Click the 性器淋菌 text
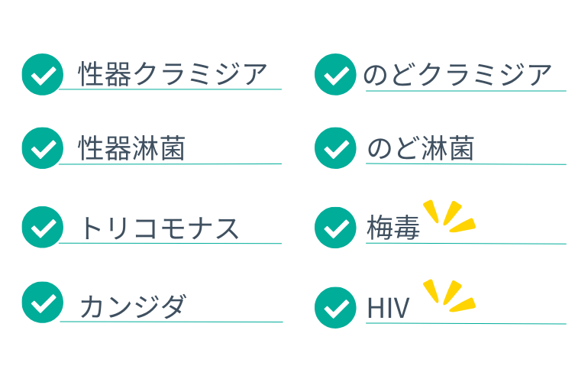The height and width of the screenshot is (382, 588). (132, 148)
